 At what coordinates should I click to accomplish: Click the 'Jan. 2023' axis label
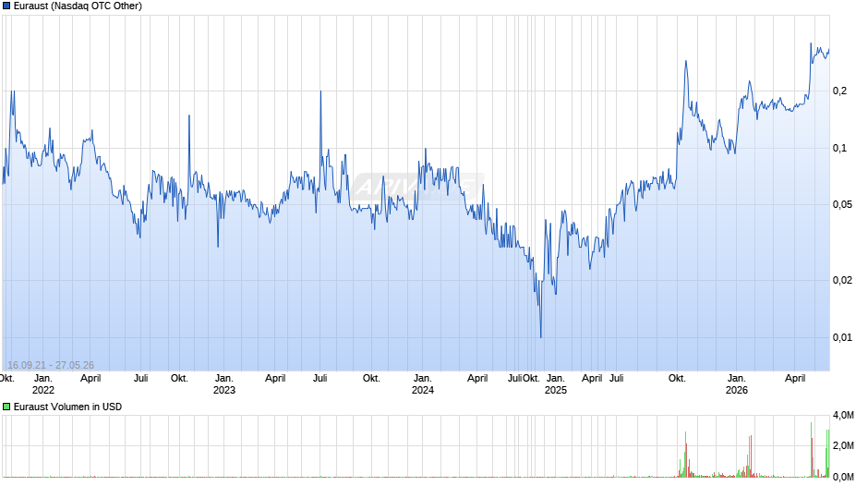click(224, 384)
